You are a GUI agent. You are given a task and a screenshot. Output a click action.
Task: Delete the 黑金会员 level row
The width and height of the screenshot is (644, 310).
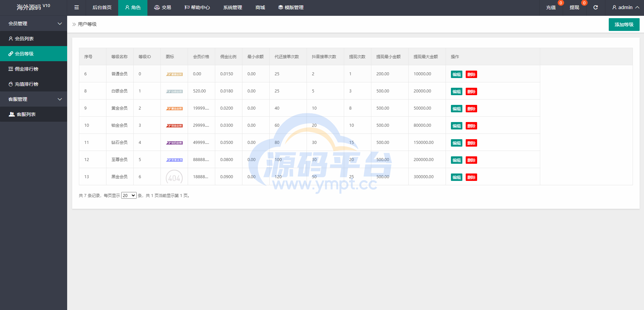(x=471, y=177)
